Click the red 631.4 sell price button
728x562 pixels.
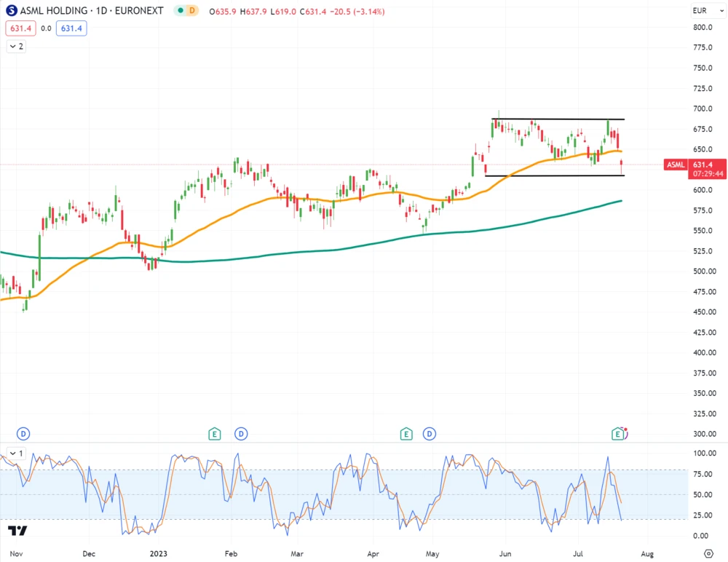[18, 28]
